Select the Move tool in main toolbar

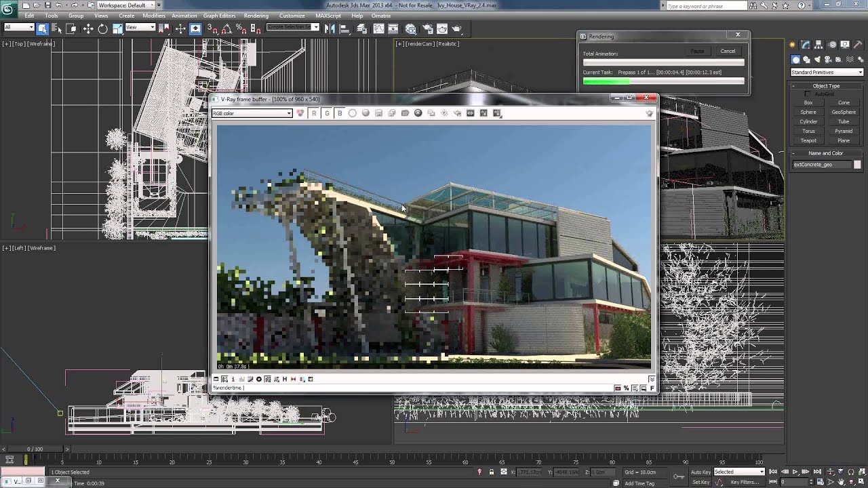(88, 28)
